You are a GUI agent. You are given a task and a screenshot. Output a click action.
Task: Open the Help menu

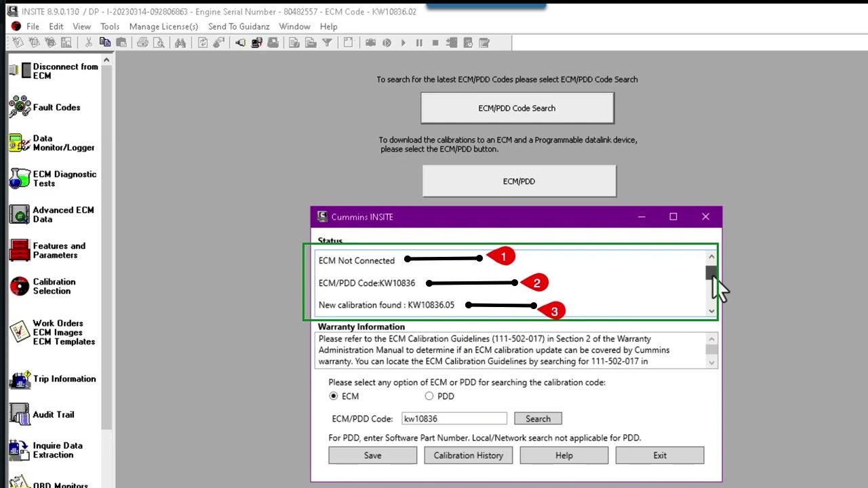(x=328, y=26)
